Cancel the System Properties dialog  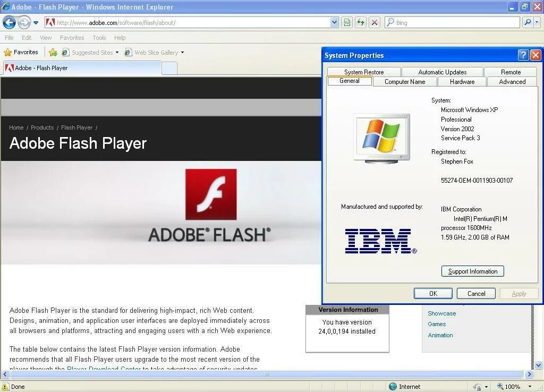click(x=476, y=294)
